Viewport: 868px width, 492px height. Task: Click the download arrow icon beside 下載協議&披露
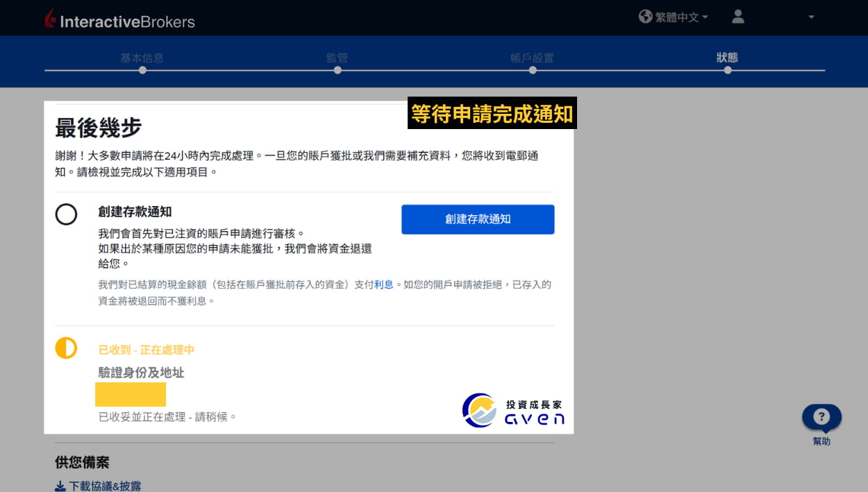(x=60, y=486)
